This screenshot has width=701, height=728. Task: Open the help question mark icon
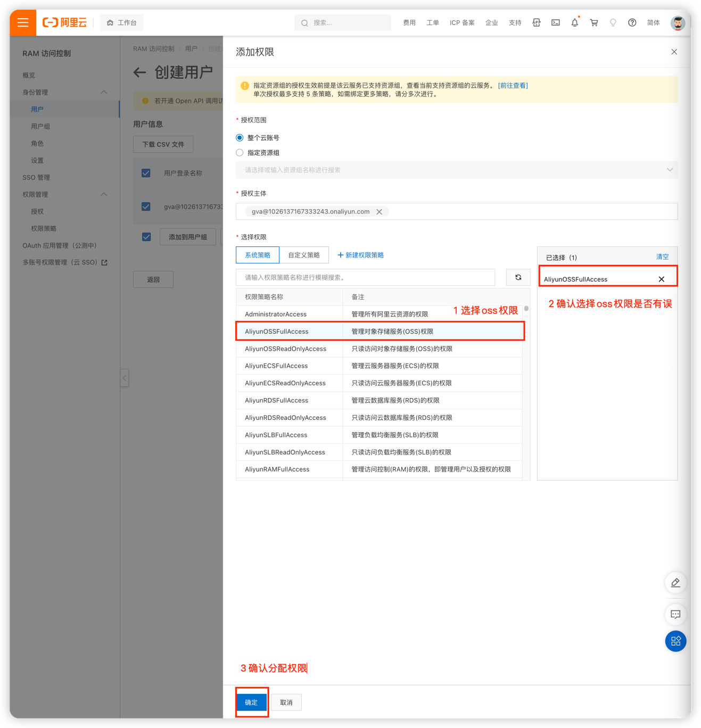pos(632,23)
